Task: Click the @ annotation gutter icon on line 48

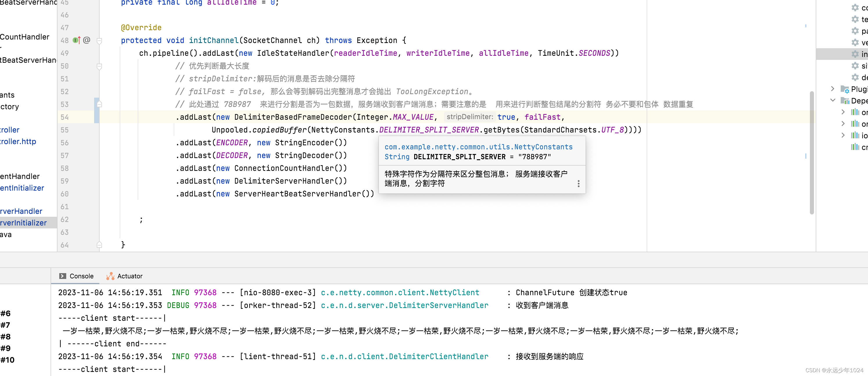Action: pos(87,40)
